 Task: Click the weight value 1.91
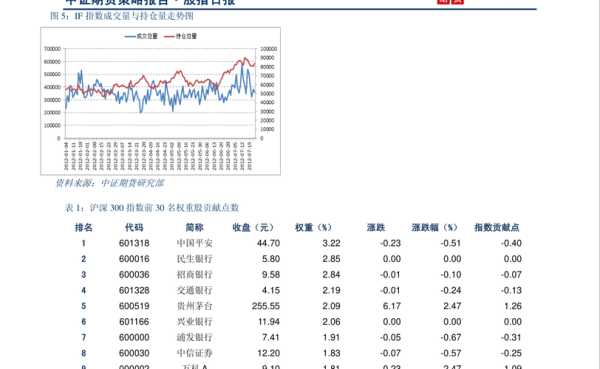pos(331,338)
